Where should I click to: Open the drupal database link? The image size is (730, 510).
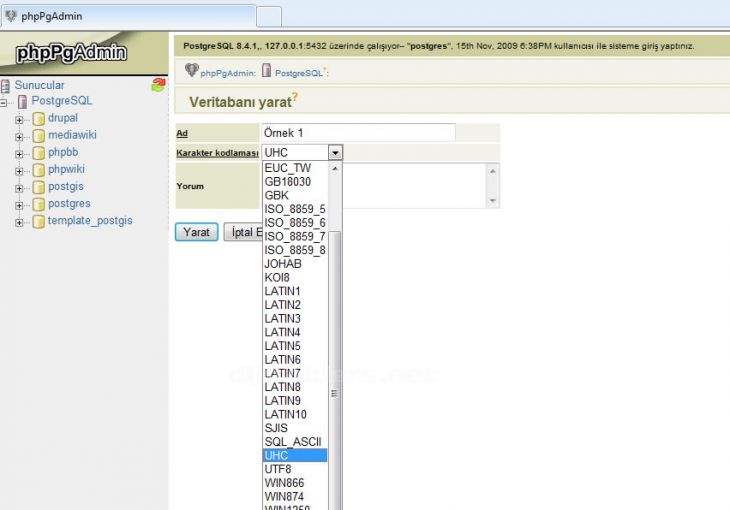click(x=63, y=118)
